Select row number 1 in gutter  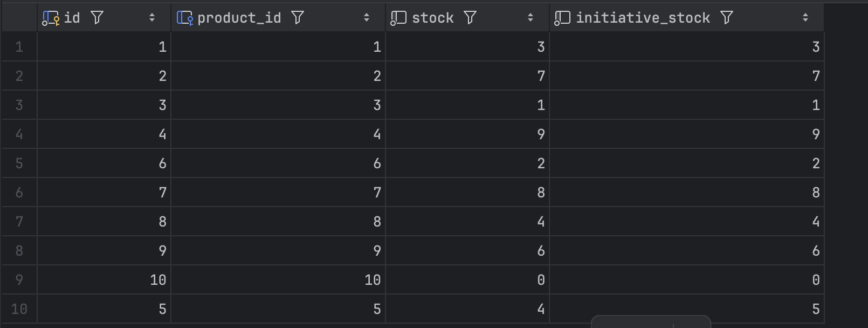point(19,47)
